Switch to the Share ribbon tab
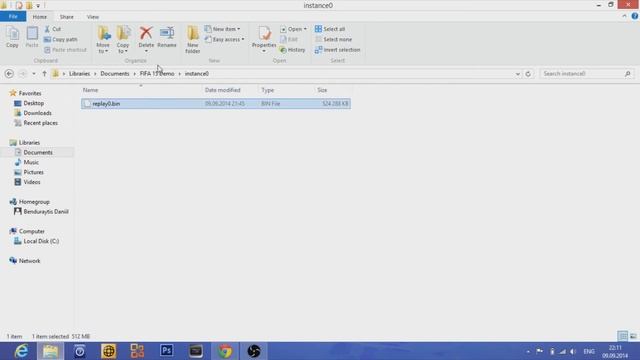Screen dimensions: 640x360 click(x=67, y=17)
